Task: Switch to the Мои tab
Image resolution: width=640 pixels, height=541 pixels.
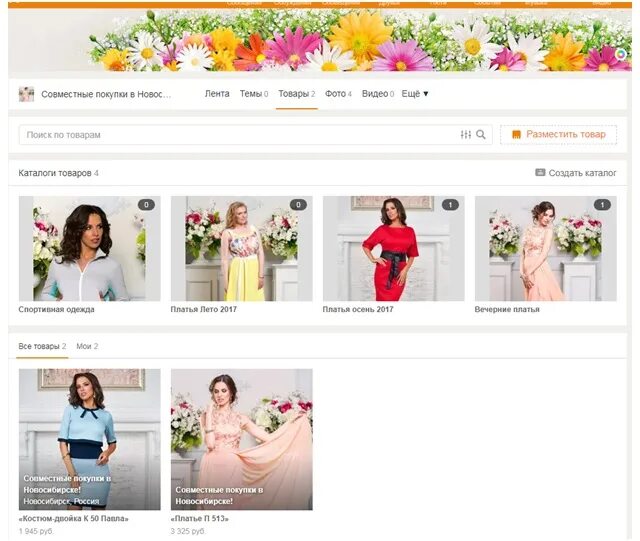Action: point(87,346)
